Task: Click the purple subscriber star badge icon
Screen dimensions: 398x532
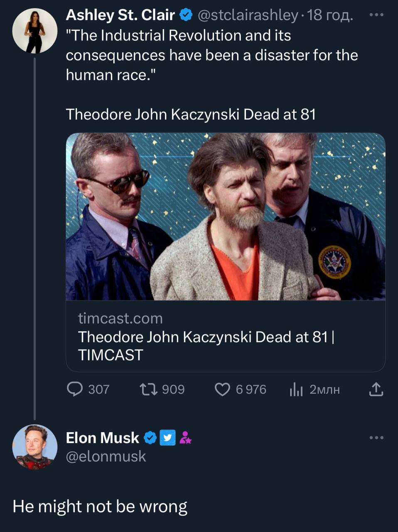Action: (185, 438)
